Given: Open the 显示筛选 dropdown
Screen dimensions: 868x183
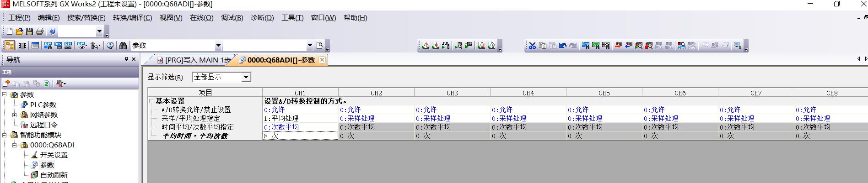Looking at the screenshot, I should tap(246, 77).
